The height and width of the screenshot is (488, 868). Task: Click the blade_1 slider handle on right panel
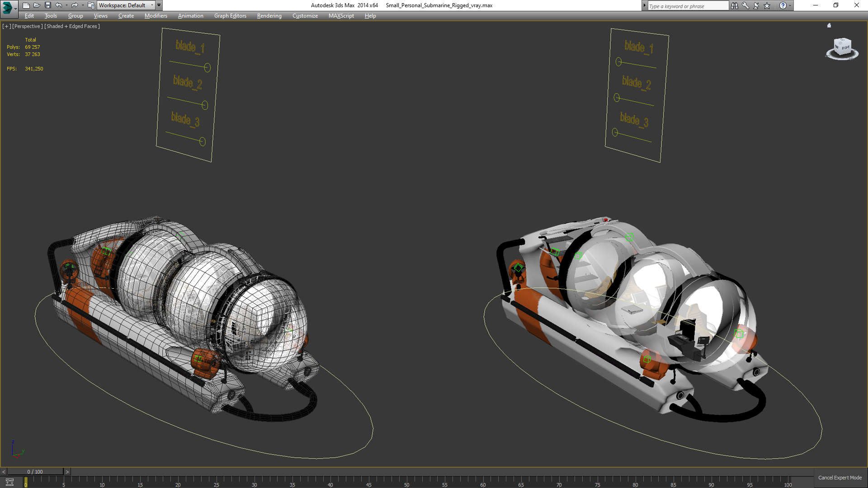click(x=618, y=61)
